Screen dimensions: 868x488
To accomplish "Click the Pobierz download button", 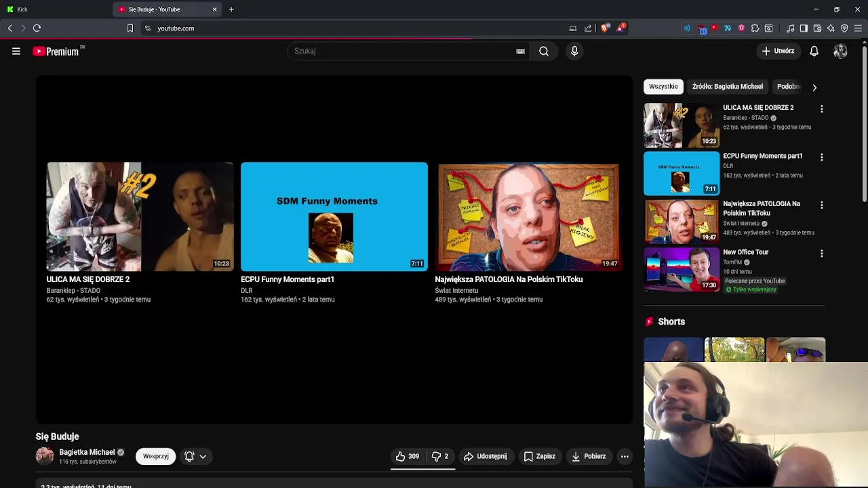I will coord(589,456).
